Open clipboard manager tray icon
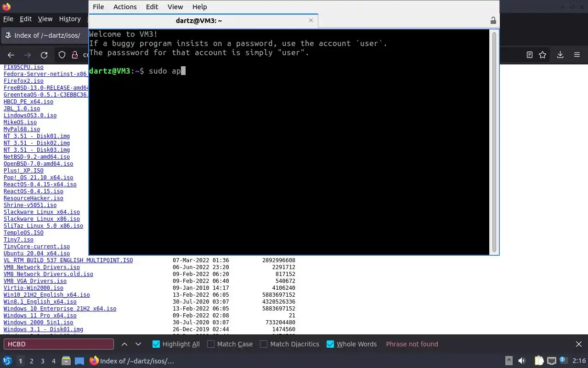 [539, 361]
